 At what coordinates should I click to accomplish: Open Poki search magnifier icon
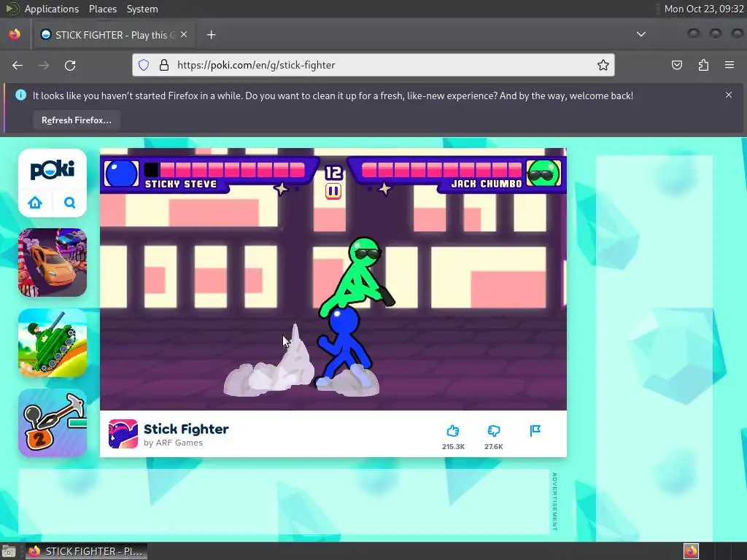[x=69, y=203]
